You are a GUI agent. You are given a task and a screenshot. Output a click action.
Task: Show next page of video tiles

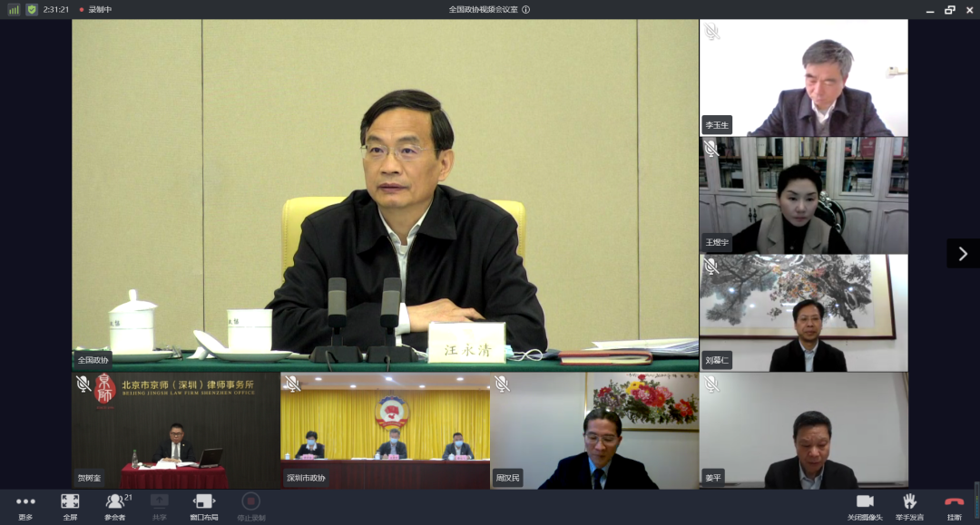pos(963,254)
